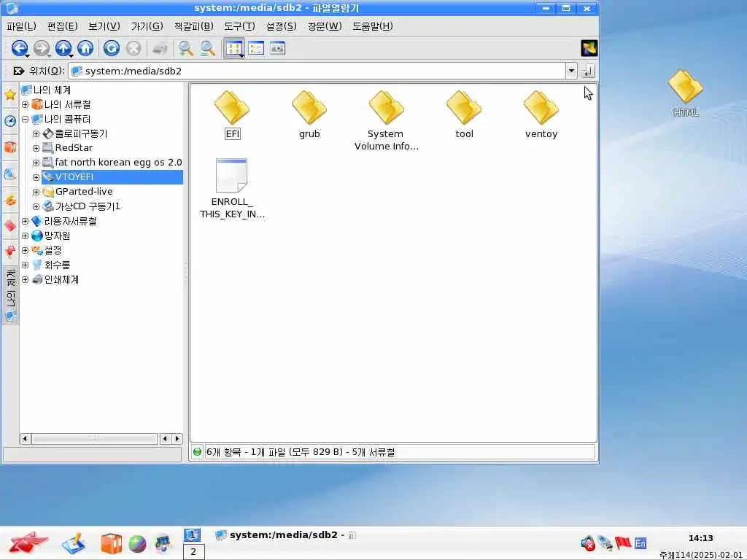
Task: Go back with the blue Back arrow
Action: click(19, 48)
